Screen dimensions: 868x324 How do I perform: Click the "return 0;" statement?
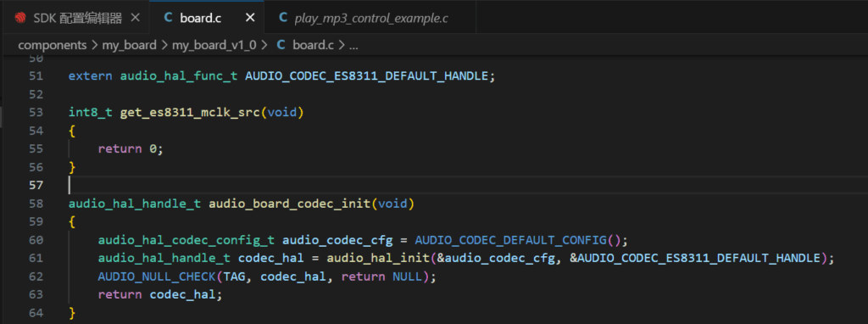coord(131,149)
